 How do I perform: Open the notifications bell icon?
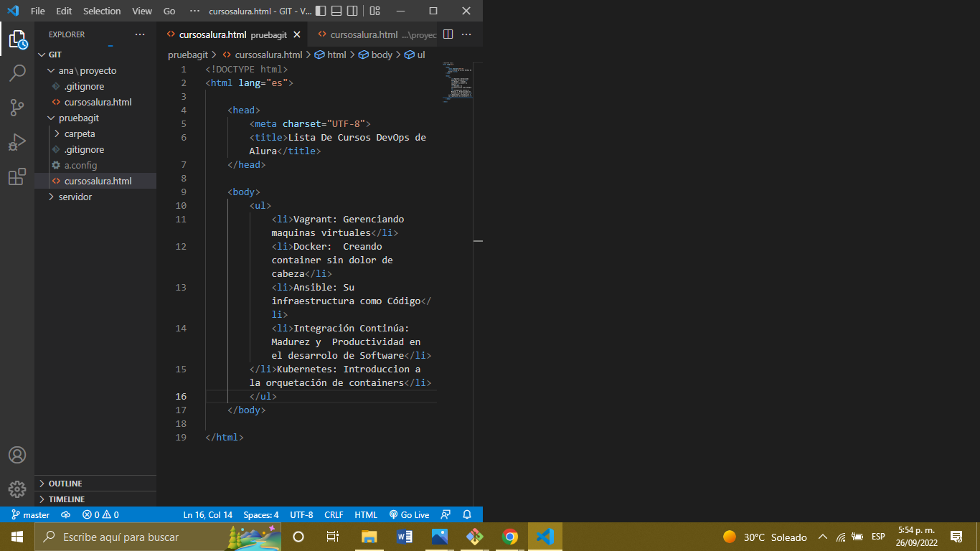(x=467, y=514)
